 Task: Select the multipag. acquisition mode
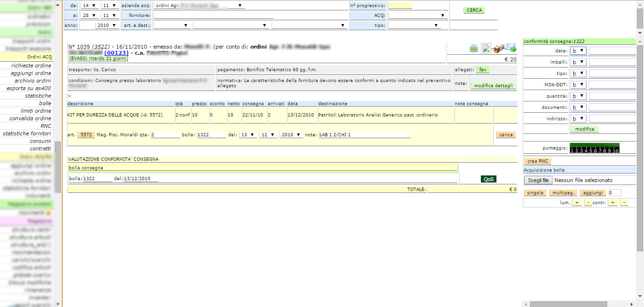click(563, 193)
